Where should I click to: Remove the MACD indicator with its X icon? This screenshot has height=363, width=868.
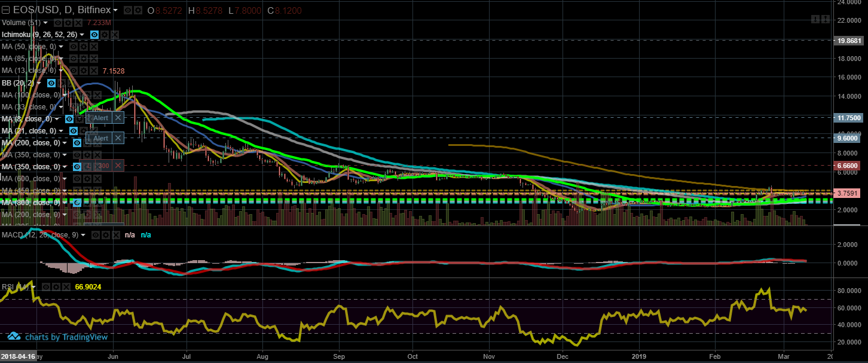coord(116,235)
